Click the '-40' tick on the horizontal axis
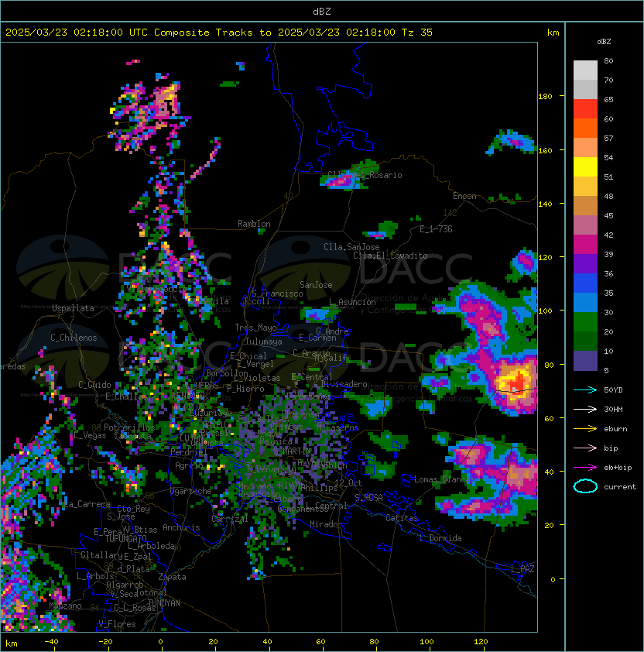 point(51,642)
